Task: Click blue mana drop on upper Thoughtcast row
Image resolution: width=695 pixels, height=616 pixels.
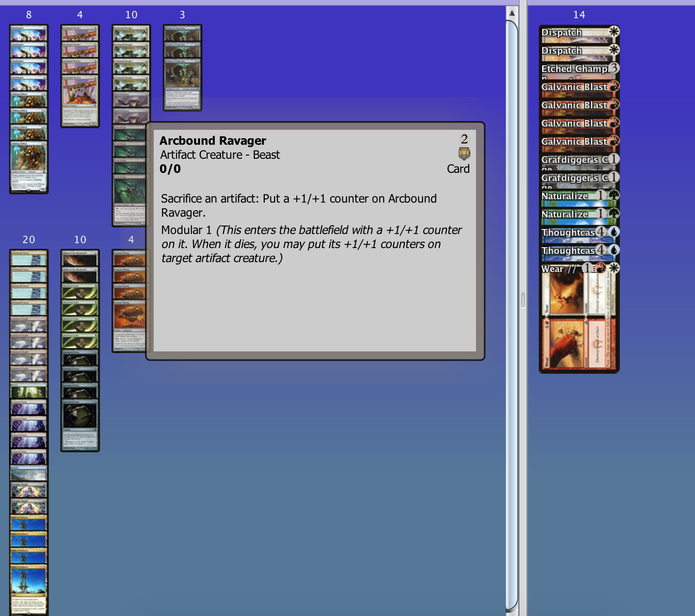Action: pos(614,232)
